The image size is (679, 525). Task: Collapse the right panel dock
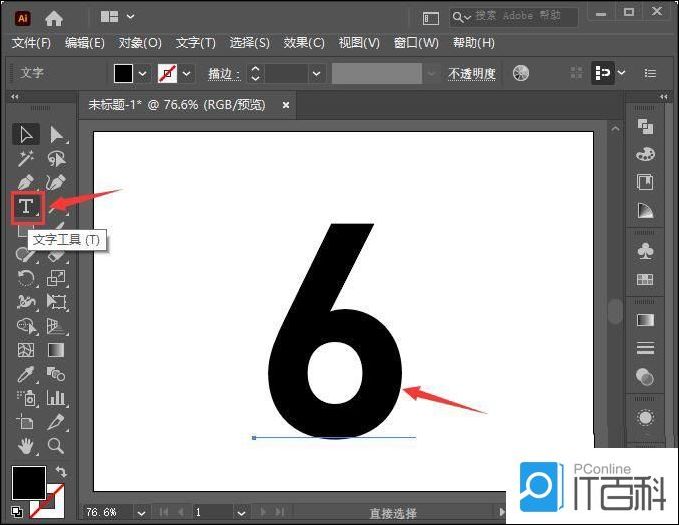(663, 97)
